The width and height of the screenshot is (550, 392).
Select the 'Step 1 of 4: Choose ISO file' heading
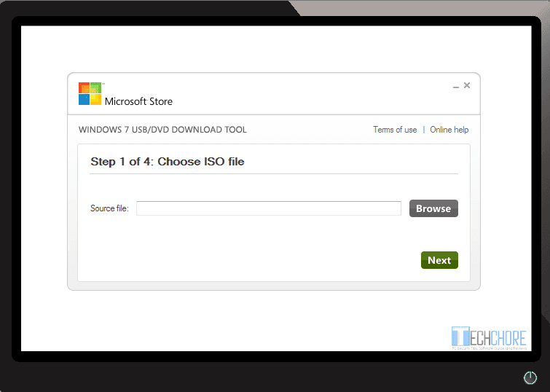168,162
